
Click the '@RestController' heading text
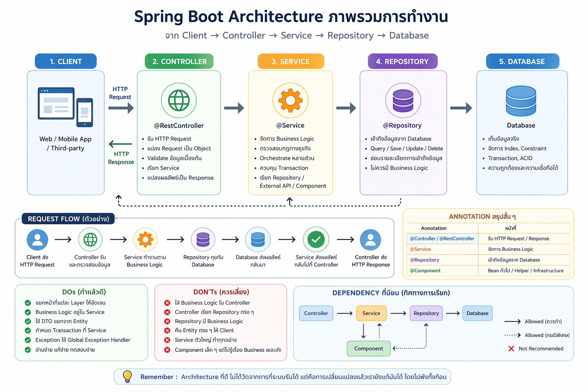(179, 126)
